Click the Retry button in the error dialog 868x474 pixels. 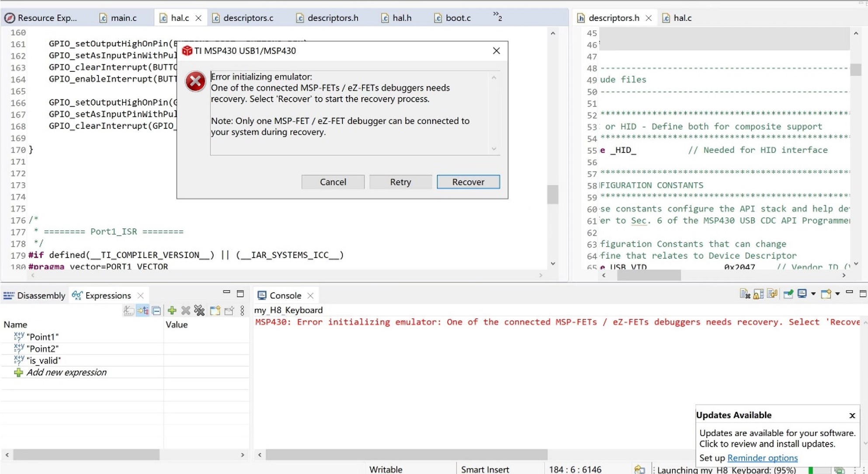coord(400,182)
